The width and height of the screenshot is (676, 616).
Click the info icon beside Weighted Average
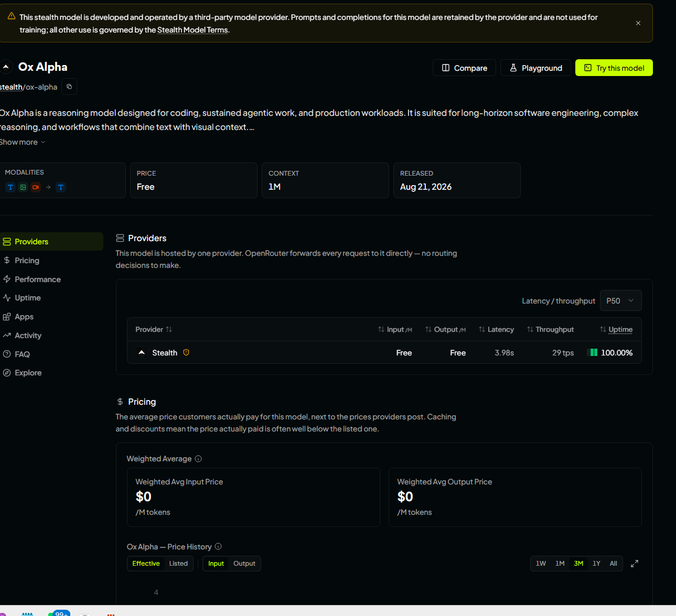[198, 459]
